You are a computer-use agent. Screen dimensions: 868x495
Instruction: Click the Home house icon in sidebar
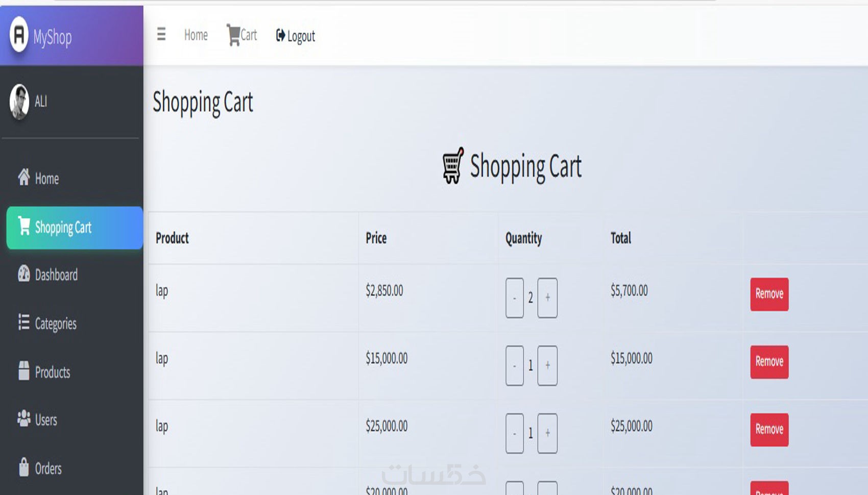[24, 178]
